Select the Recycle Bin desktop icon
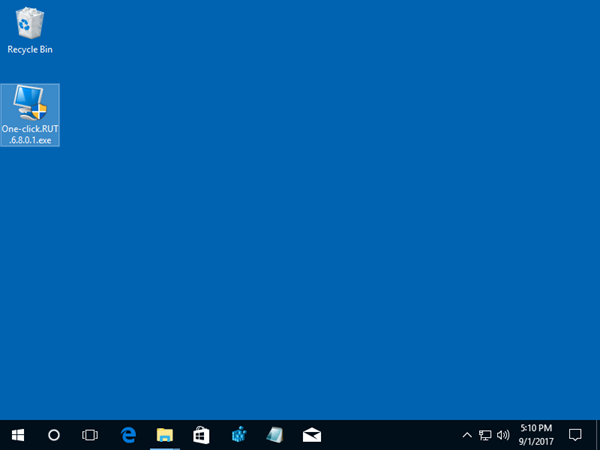Screen dimensions: 600x450 point(30,24)
